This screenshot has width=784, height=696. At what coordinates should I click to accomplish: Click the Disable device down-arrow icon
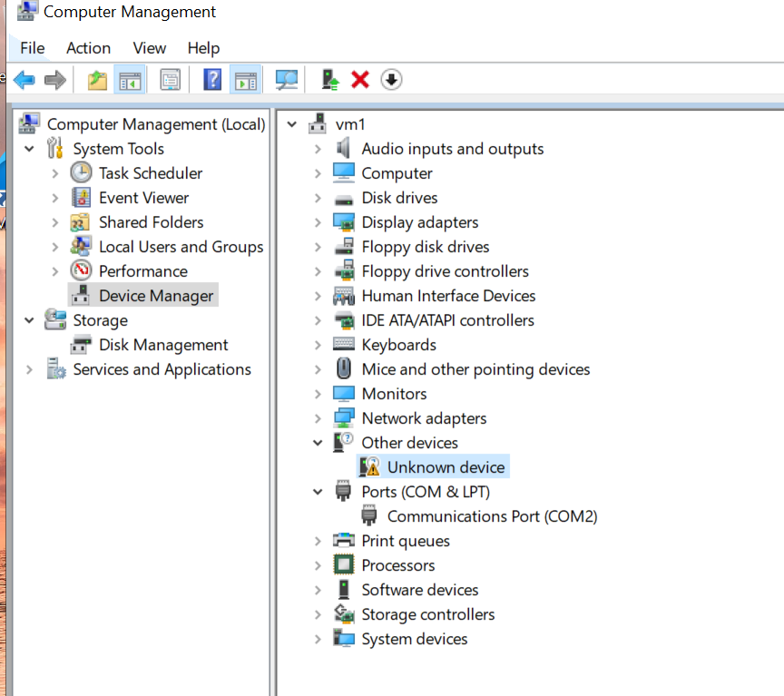[391, 80]
